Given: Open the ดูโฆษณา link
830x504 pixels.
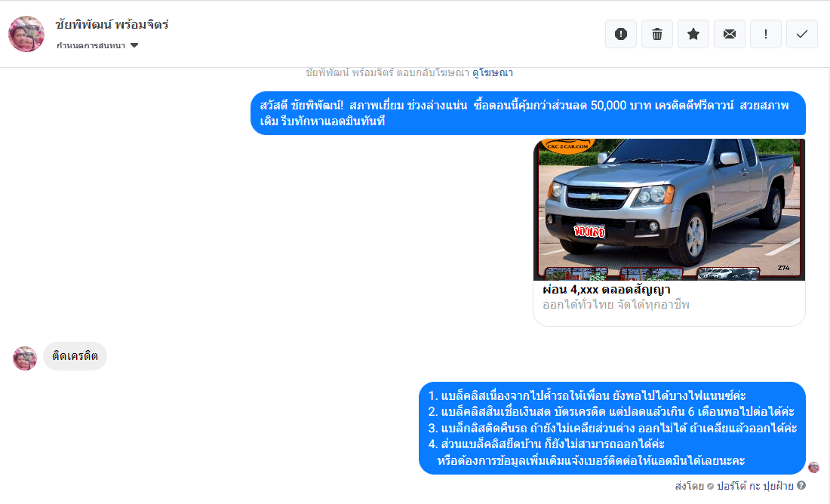Looking at the screenshot, I should coord(492,72).
